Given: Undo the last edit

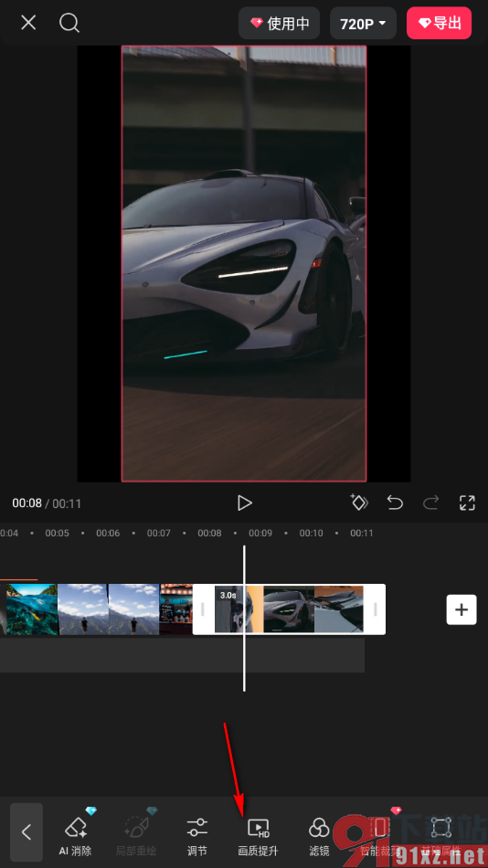Looking at the screenshot, I should (395, 503).
